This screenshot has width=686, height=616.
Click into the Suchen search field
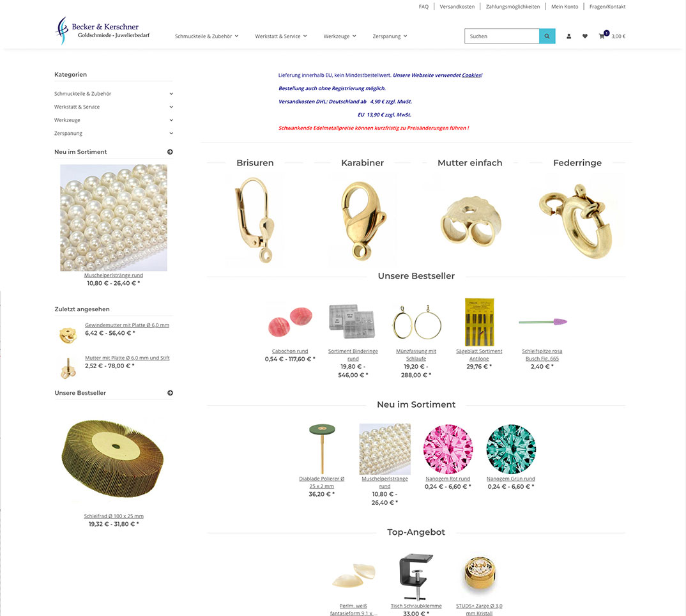click(x=502, y=36)
